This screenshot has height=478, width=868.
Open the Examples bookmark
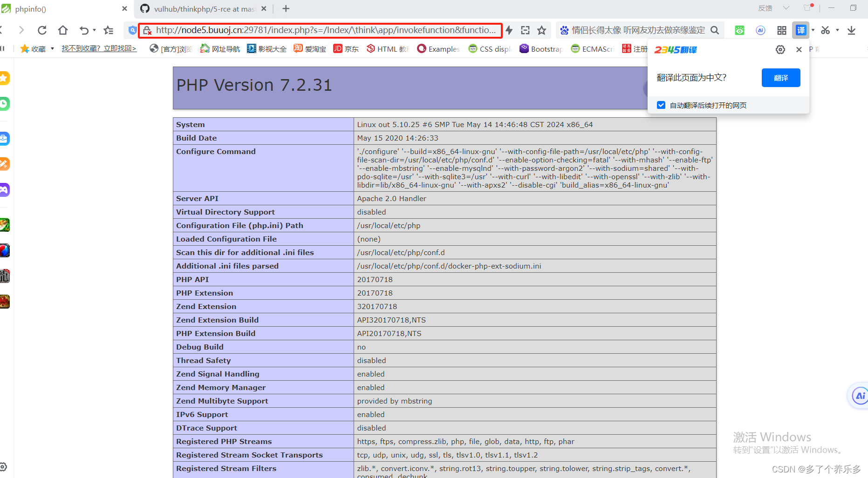click(x=438, y=48)
